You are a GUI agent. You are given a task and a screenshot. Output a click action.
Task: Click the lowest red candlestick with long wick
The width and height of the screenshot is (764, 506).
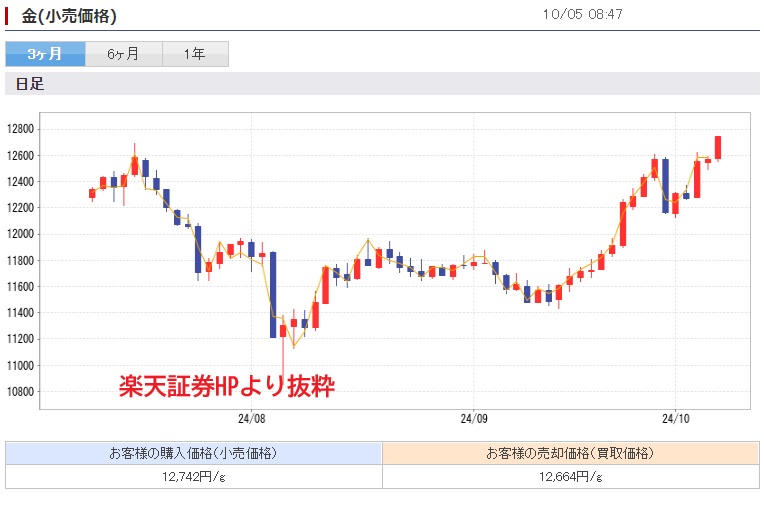click(283, 330)
